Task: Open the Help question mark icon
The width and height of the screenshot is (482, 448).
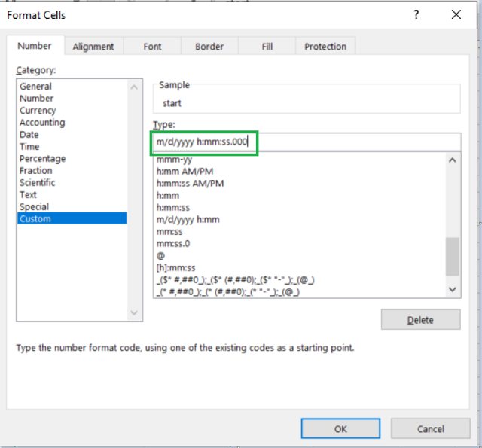Action: coord(416,14)
